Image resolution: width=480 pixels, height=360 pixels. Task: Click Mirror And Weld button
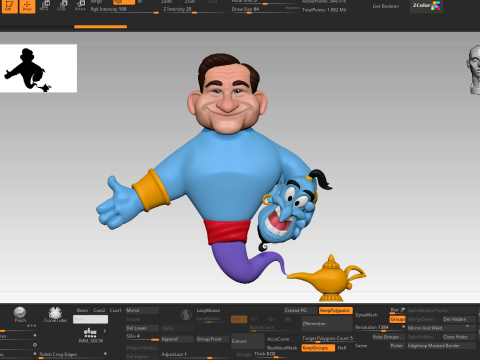tap(442, 328)
